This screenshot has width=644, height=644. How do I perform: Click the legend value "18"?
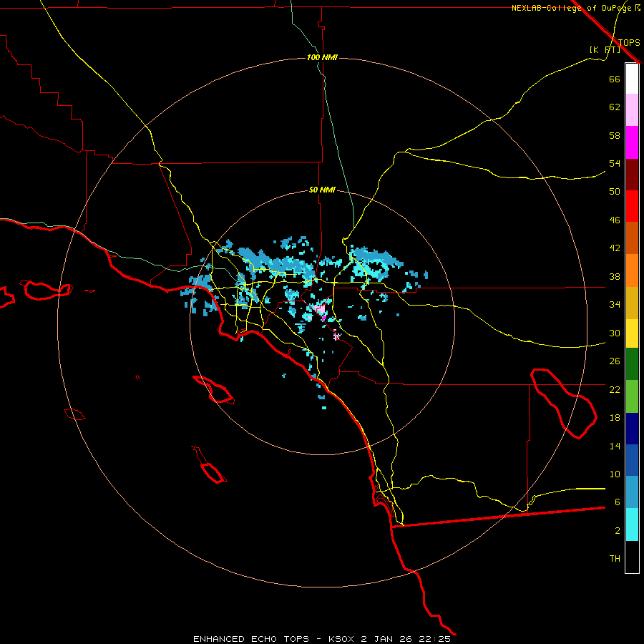click(615, 418)
